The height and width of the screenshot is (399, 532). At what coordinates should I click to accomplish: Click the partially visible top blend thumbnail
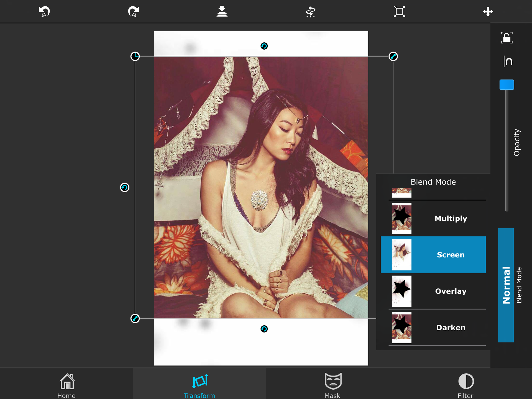pos(401,193)
